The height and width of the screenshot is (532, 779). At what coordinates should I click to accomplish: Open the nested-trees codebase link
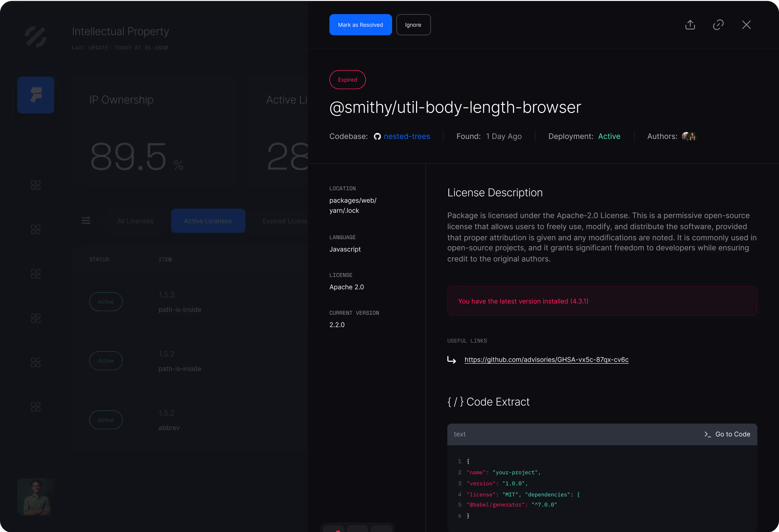pos(407,137)
